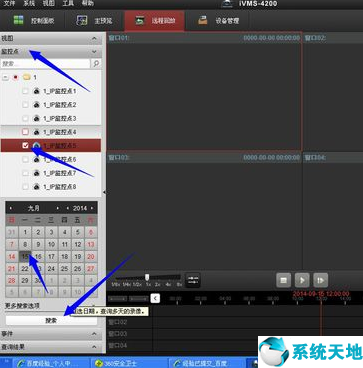Uncheck the 1_IP监控点5 checkbox
The height and width of the screenshot is (368, 363).
(x=25, y=146)
